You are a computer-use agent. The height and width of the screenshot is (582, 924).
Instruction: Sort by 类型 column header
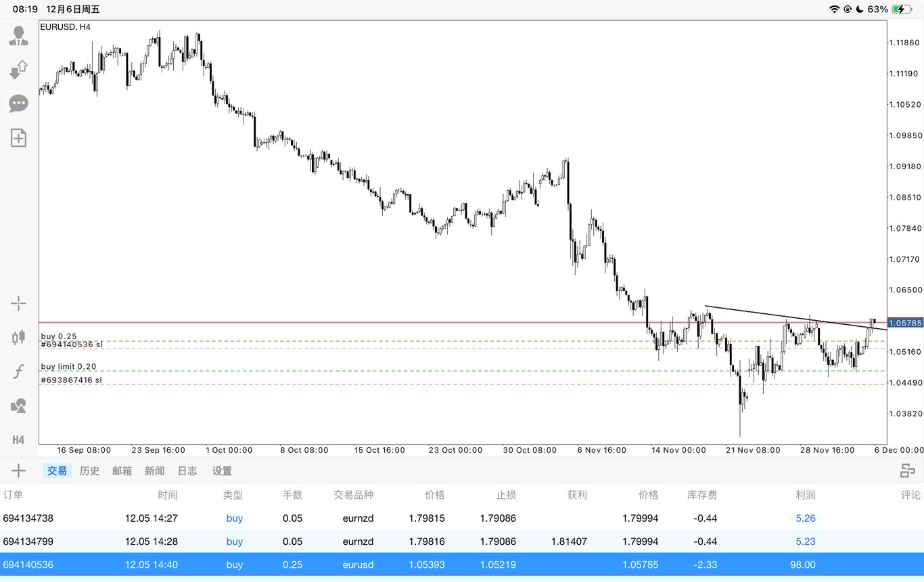pyautogui.click(x=233, y=495)
